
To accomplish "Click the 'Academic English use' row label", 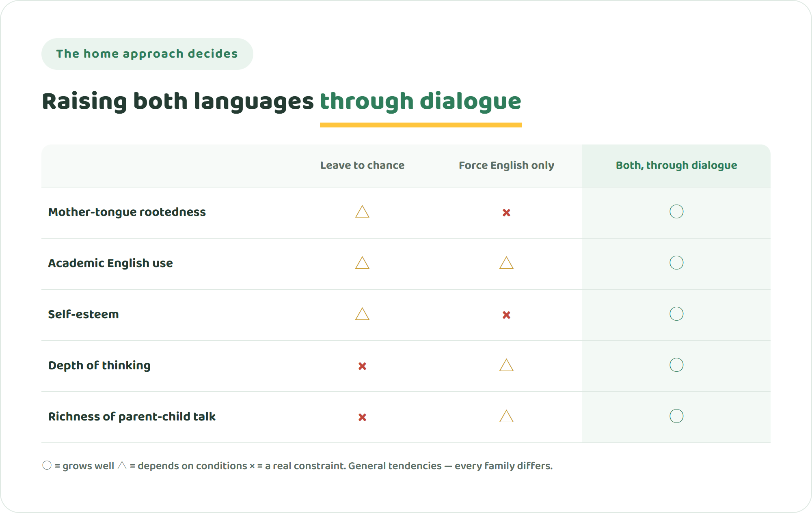I will [x=110, y=263].
